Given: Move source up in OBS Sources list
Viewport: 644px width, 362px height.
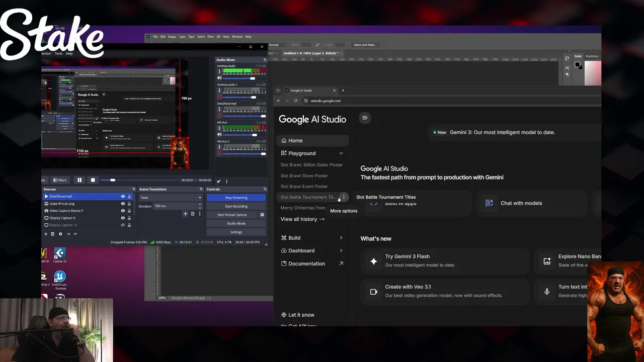Looking at the screenshot, I should (68, 234).
